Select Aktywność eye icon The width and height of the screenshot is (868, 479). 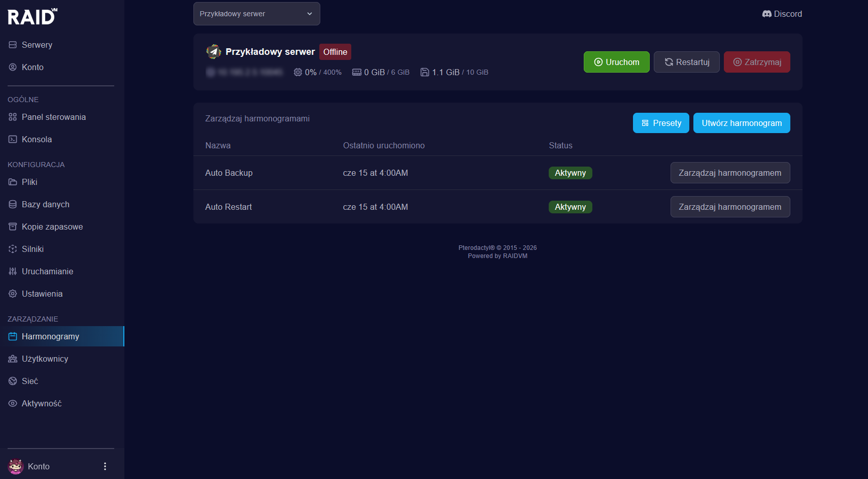tap(13, 403)
